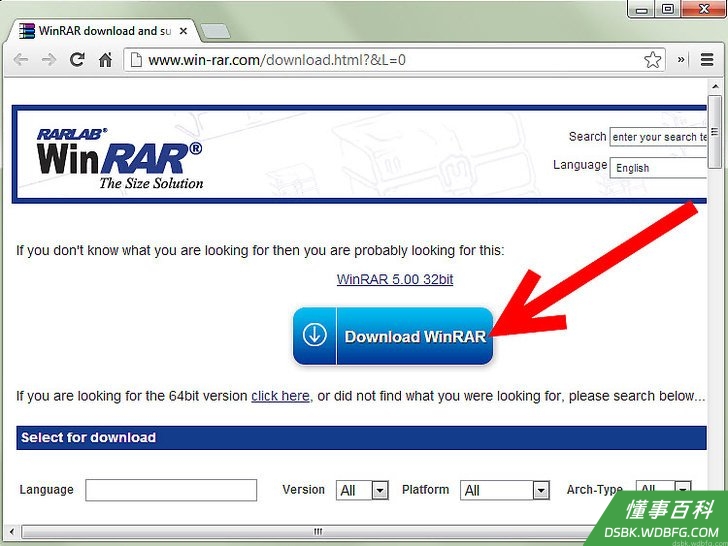This screenshot has width=728, height=546.
Task: Click the address bar URL
Action: (277, 60)
